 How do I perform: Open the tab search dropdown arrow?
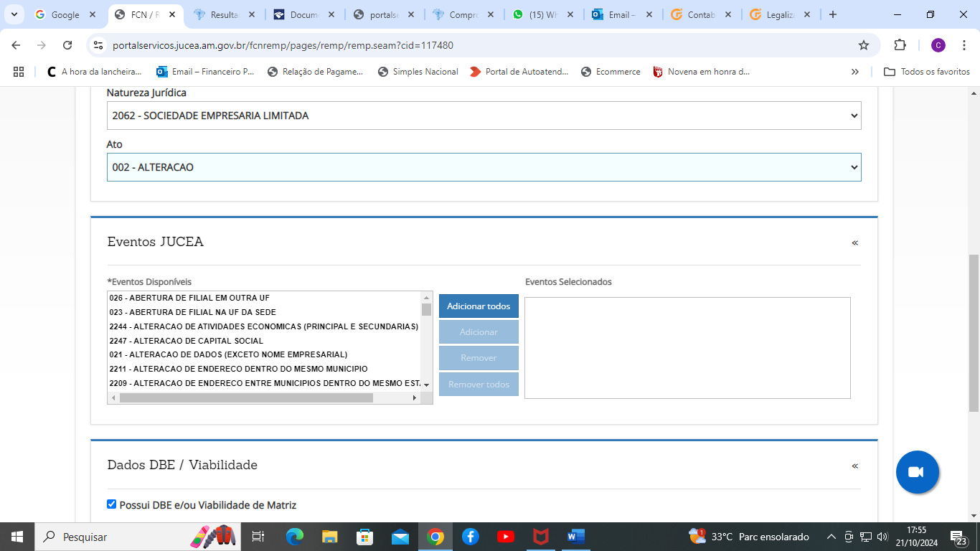tap(16, 14)
